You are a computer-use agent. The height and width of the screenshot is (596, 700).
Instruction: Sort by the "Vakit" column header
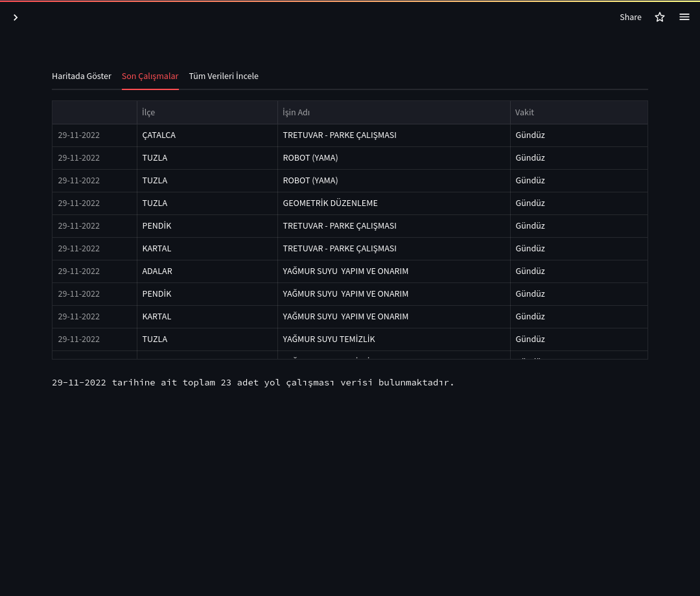(524, 112)
